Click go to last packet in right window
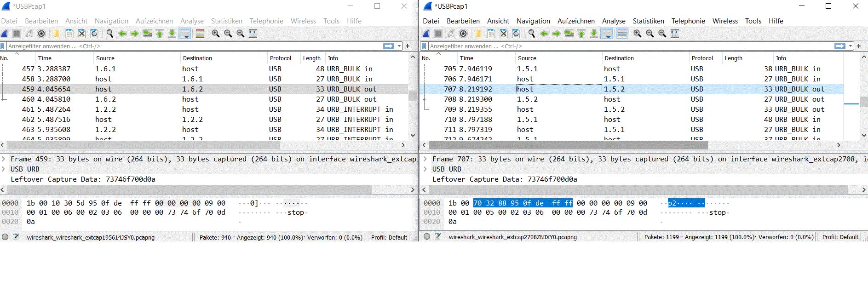Viewport: 868px width, 298px height. click(594, 34)
